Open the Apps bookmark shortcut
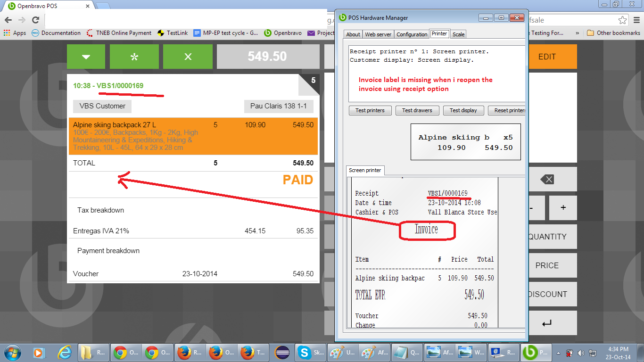 (x=15, y=33)
